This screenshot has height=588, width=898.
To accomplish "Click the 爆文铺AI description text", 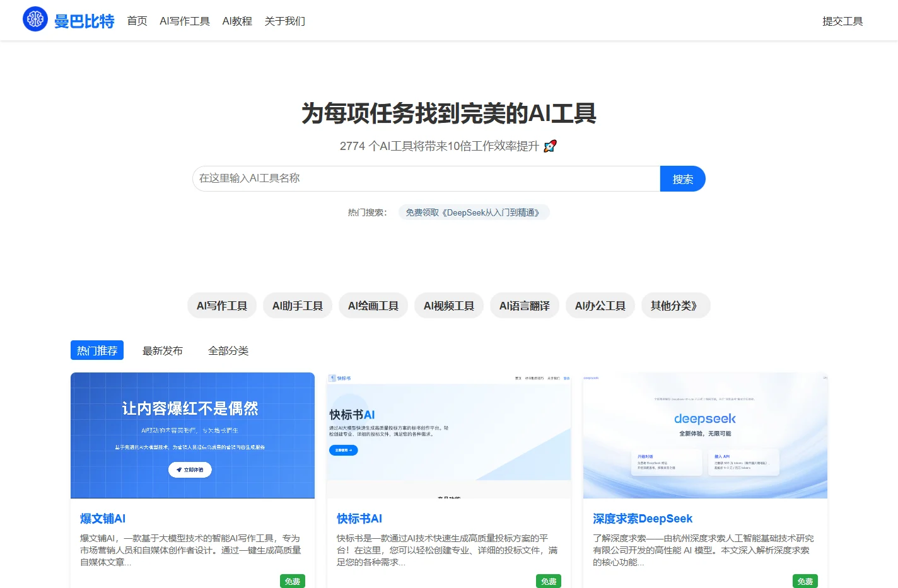I will coord(191,550).
